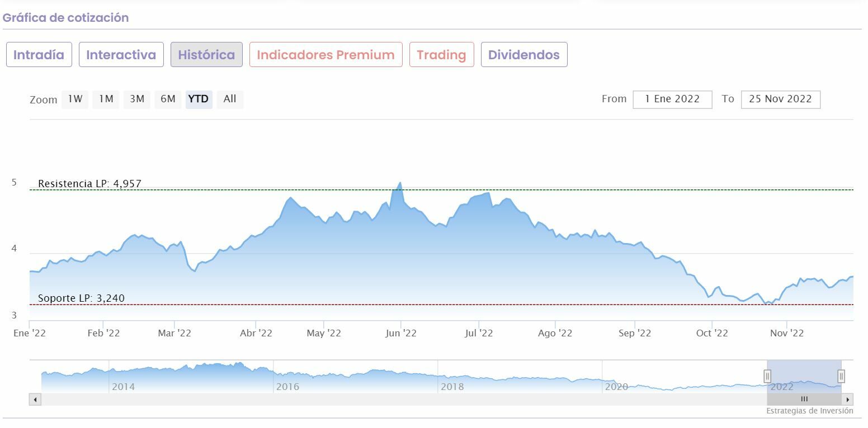Click the To date field
The image size is (868, 428).
[x=780, y=99]
